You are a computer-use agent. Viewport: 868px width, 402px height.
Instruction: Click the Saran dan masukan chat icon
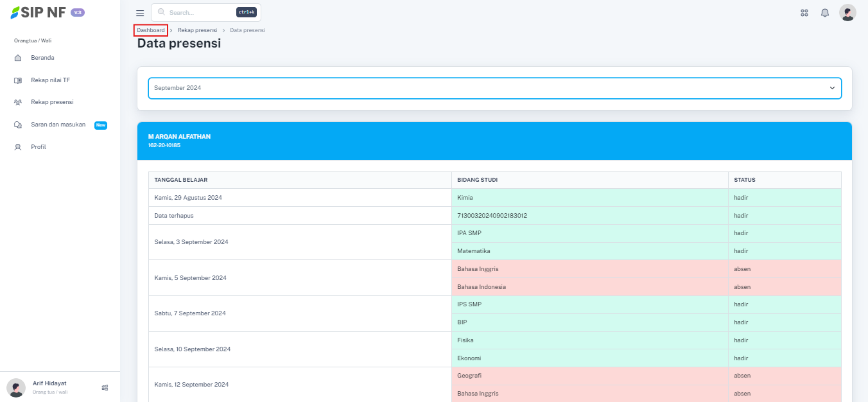18,125
